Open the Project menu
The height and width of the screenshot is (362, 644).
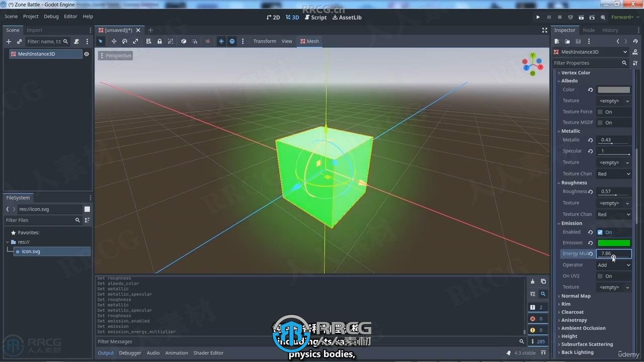pos(31,17)
